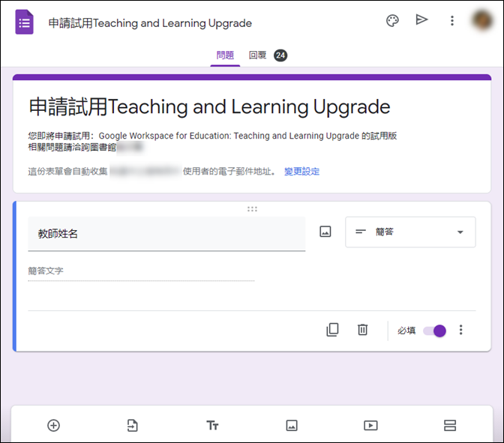The height and width of the screenshot is (443, 504).
Task: Edit the form description text
Action: pyautogui.click(x=212, y=142)
